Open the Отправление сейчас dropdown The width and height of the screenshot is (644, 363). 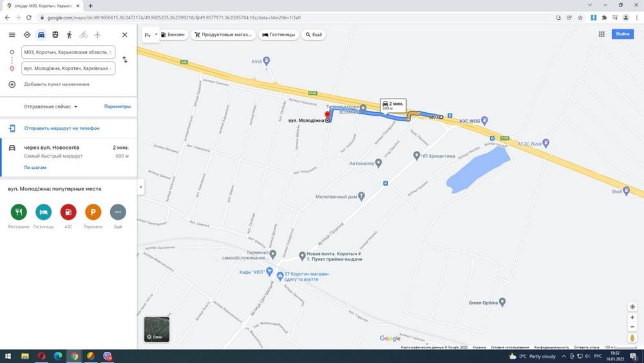50,106
